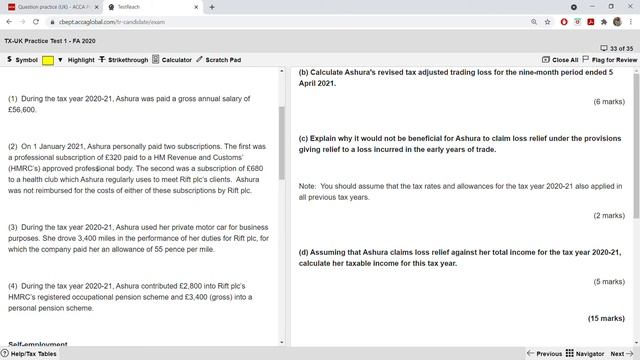Go to Next question
The height and width of the screenshot is (360, 640).
622,353
